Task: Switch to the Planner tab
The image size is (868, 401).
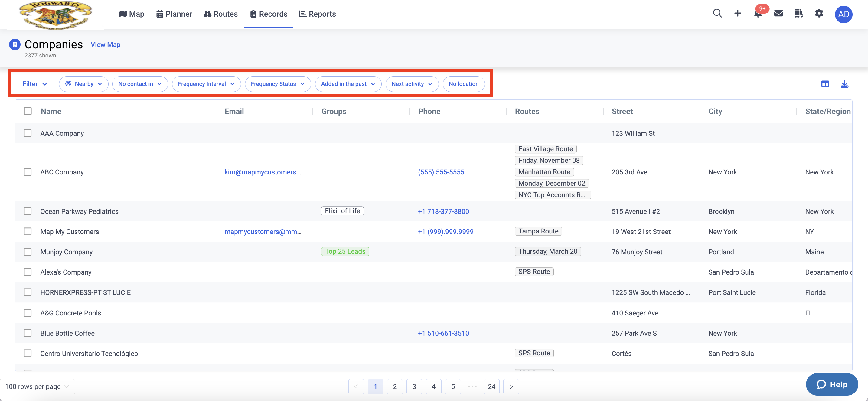Action: (x=174, y=14)
